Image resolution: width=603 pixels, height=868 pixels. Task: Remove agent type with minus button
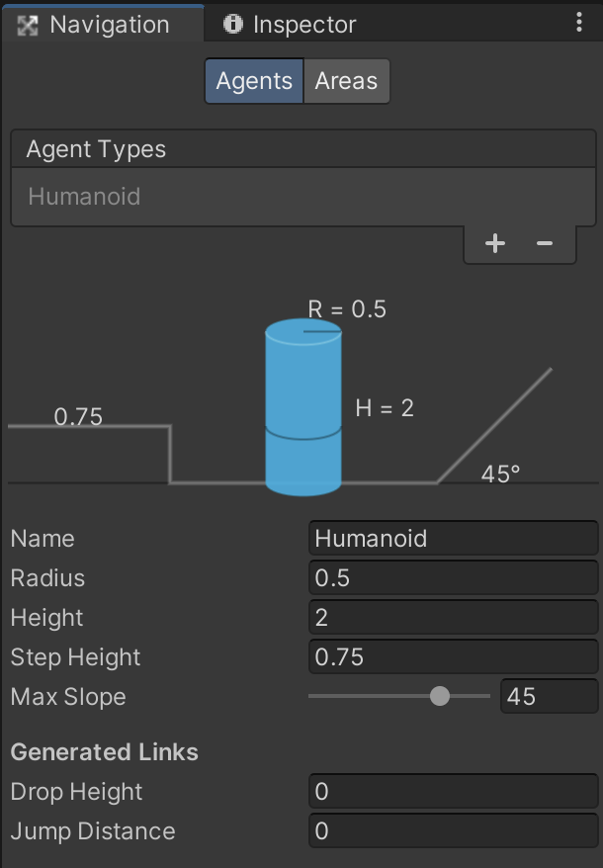point(545,243)
